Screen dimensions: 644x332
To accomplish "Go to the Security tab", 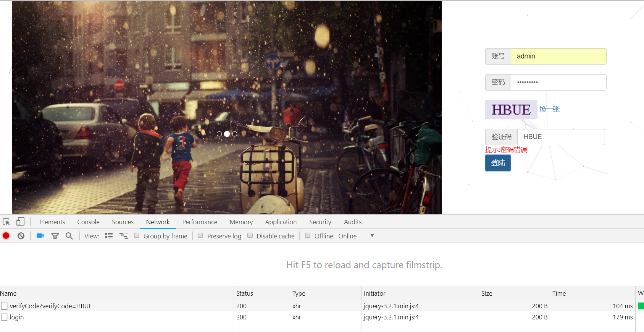I will 320,222.
